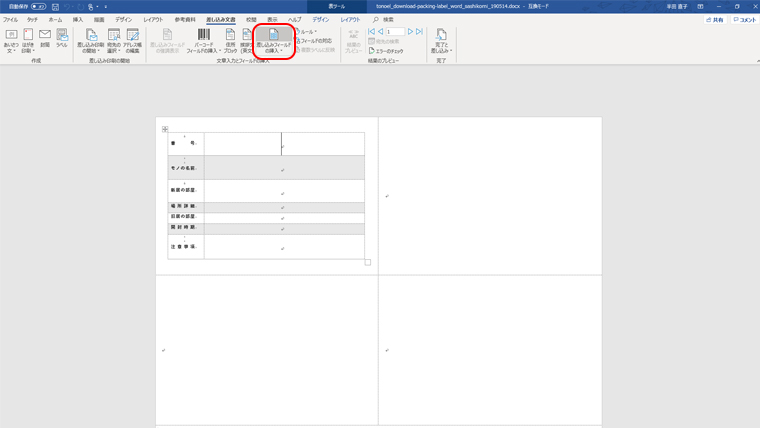Click the Barcode Field insert icon
The height and width of the screenshot is (428, 760).
[202, 41]
